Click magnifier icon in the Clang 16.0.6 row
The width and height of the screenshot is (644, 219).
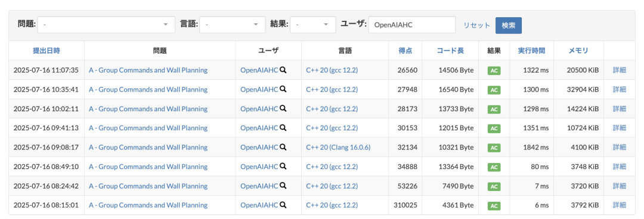(283, 147)
